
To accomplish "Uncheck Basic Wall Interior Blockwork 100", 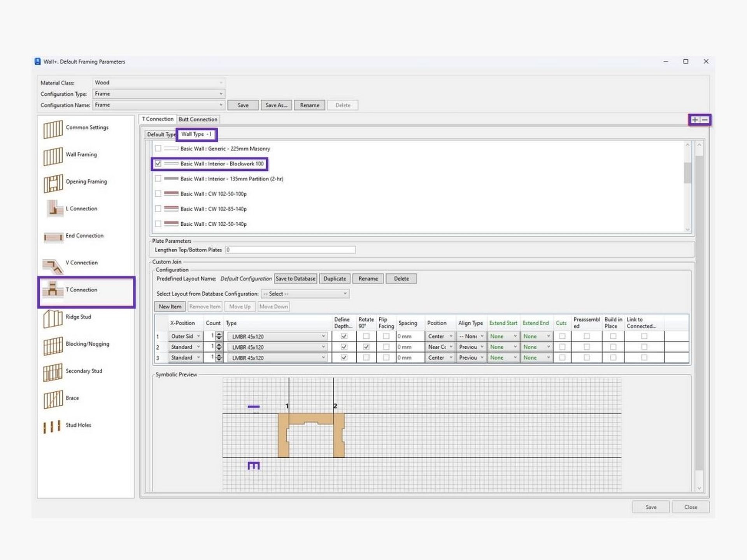I will coord(158,163).
